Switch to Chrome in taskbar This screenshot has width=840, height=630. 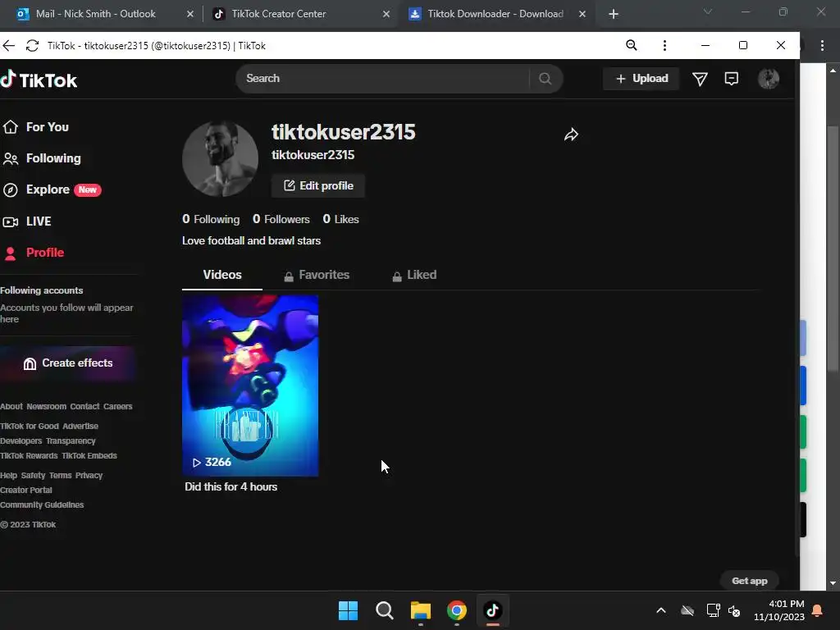click(x=456, y=610)
